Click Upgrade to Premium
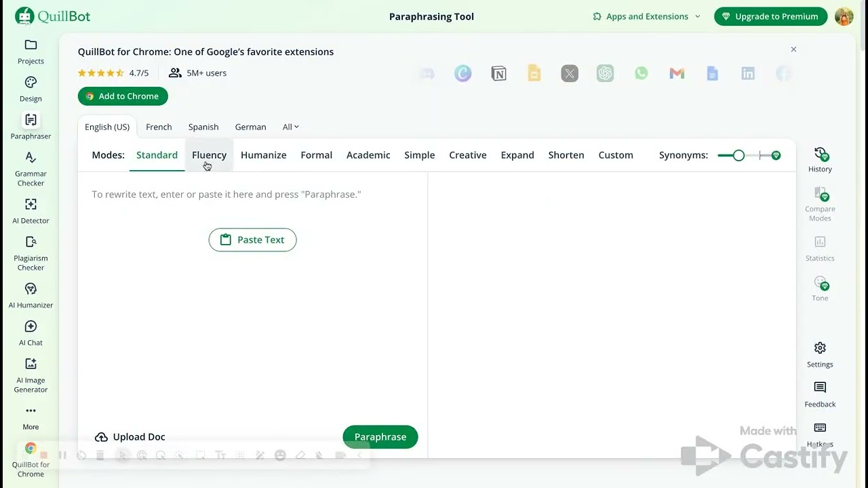 coord(771,16)
